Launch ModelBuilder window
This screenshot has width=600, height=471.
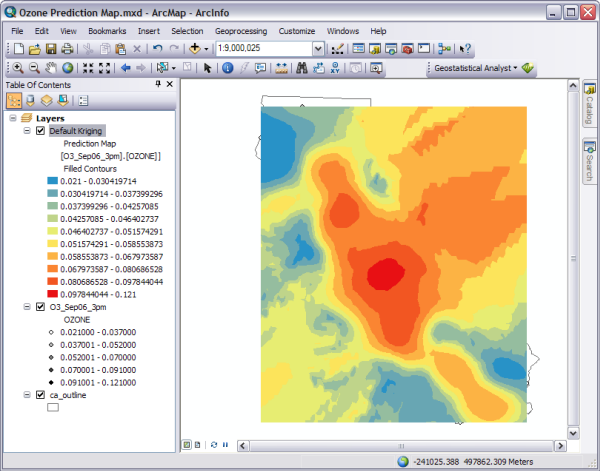[x=444, y=49]
